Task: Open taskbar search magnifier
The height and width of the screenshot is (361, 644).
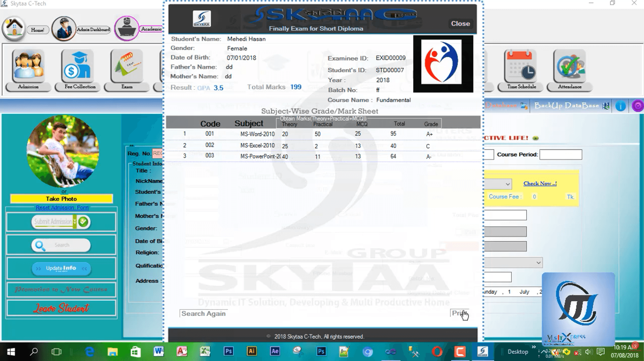Action: coord(34,352)
